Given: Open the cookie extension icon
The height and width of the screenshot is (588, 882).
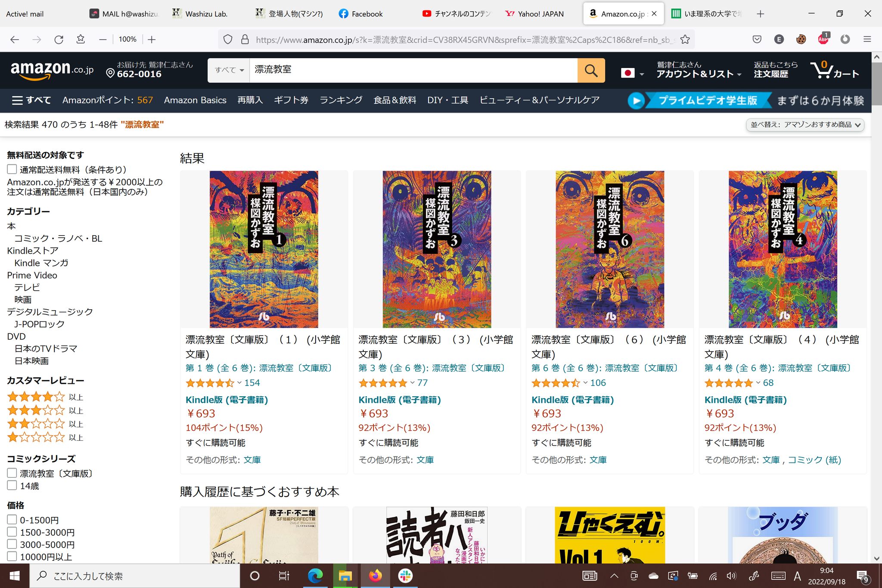Looking at the screenshot, I should pyautogui.click(x=801, y=40).
